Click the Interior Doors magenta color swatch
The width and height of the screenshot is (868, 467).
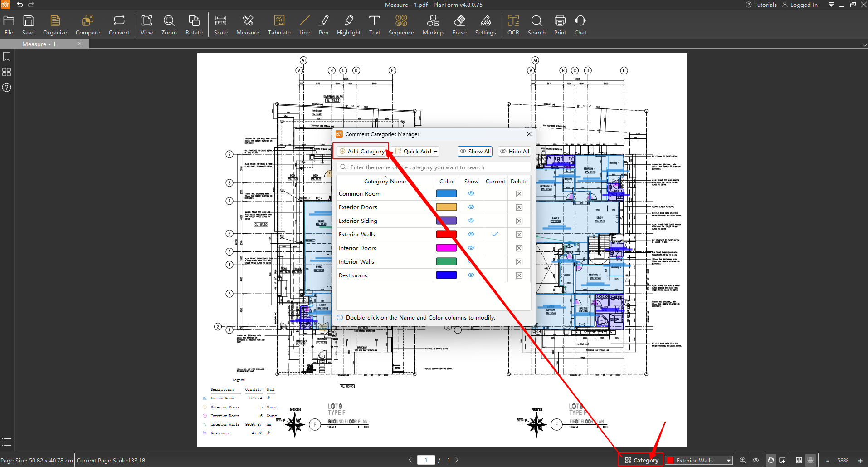coord(446,248)
